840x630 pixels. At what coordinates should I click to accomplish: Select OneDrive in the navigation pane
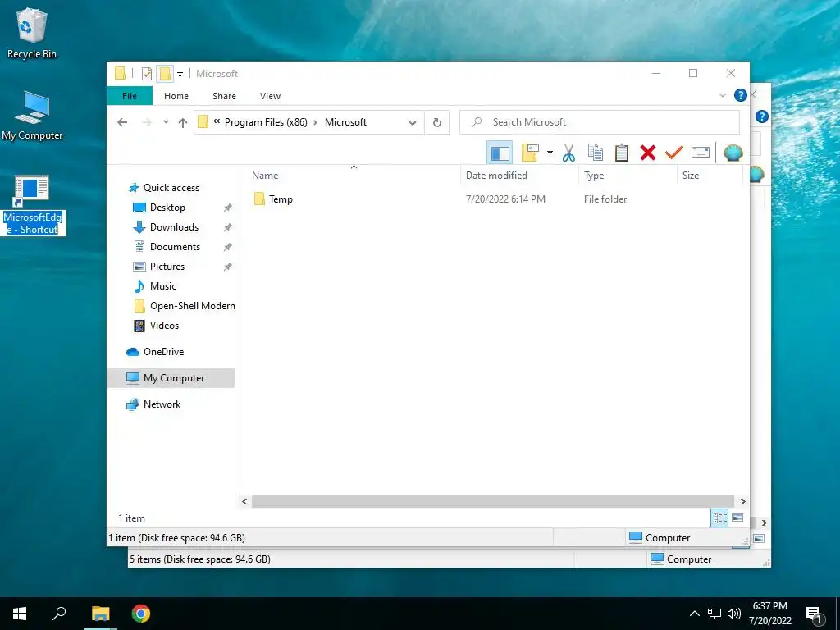tap(163, 352)
